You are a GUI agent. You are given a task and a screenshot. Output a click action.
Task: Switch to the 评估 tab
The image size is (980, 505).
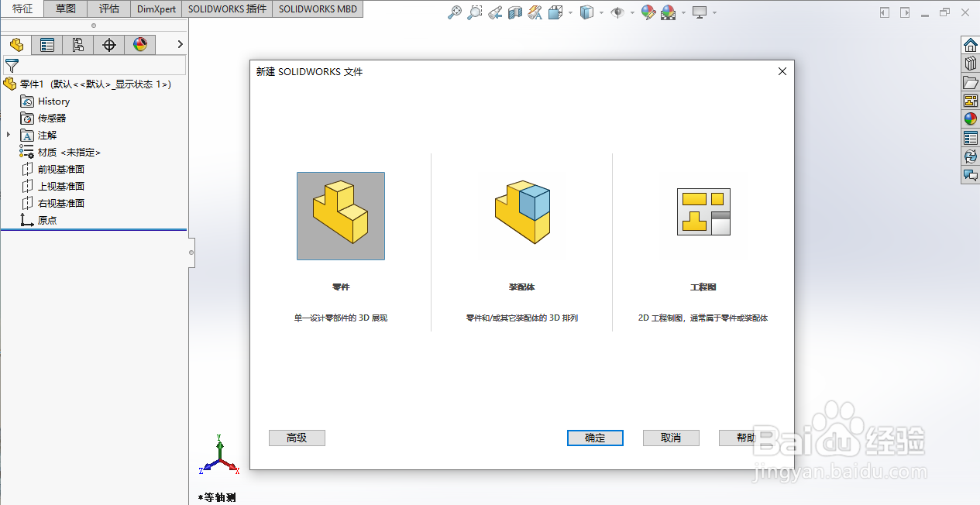(109, 9)
